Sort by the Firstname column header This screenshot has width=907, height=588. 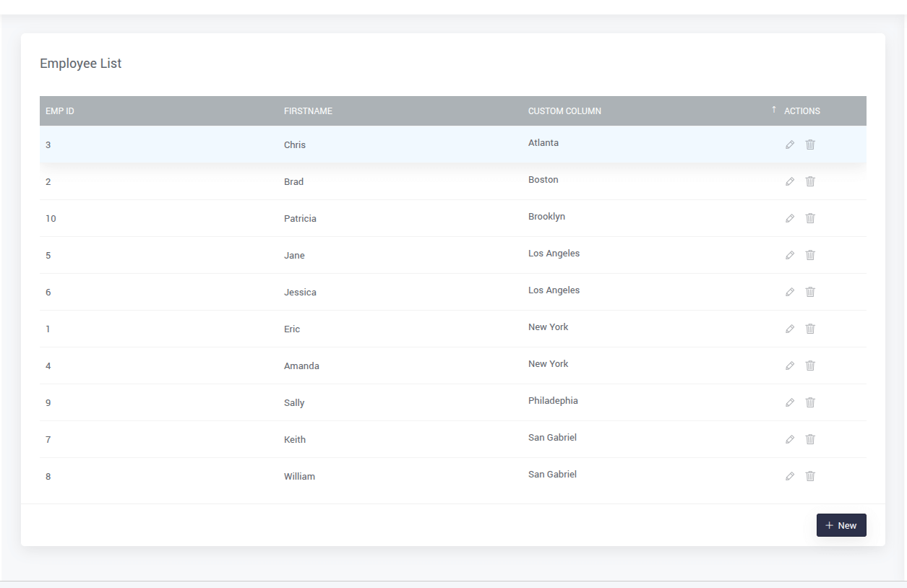[x=308, y=111]
